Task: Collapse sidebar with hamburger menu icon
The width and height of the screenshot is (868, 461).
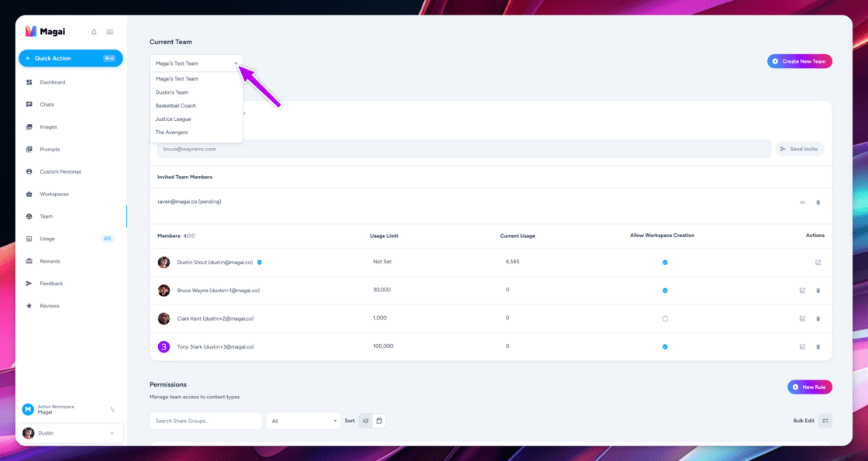Action: pyautogui.click(x=109, y=32)
